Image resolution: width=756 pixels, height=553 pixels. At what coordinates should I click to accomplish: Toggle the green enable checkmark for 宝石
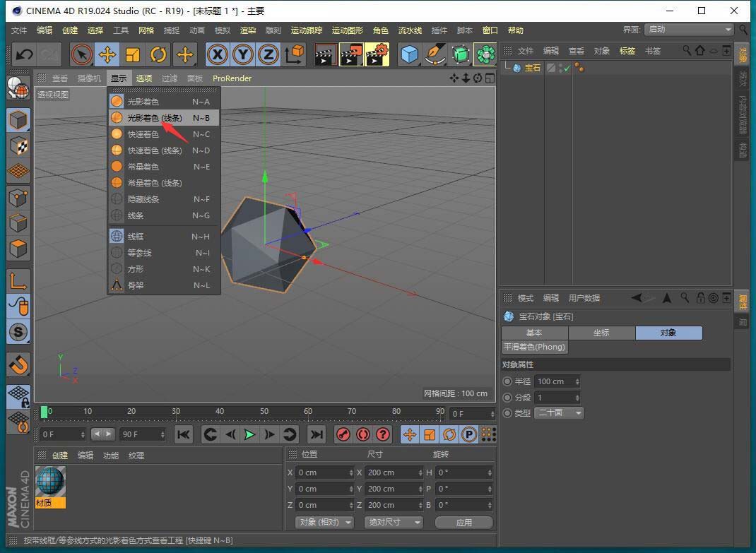click(x=567, y=69)
